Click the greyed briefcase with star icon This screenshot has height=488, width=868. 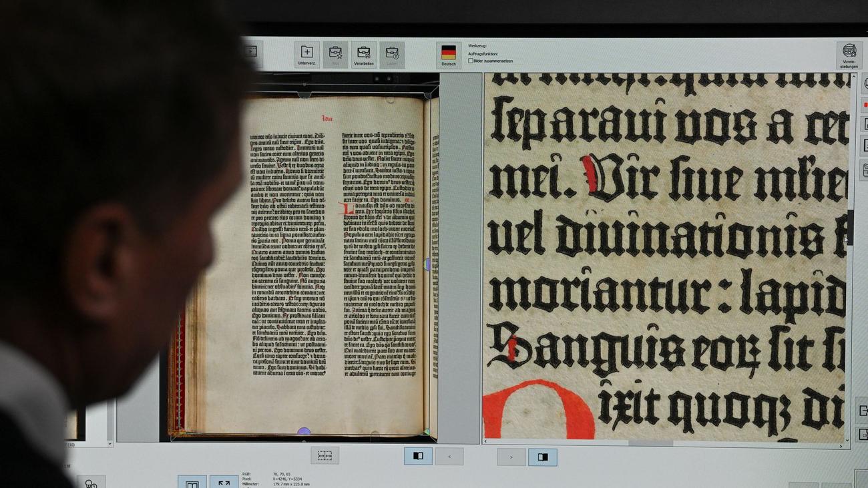tap(335, 53)
